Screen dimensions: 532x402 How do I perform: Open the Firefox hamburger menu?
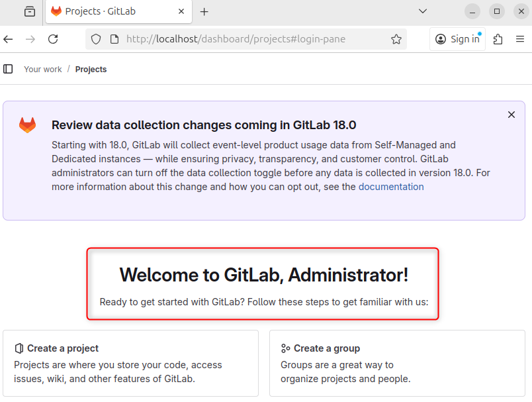click(521, 39)
